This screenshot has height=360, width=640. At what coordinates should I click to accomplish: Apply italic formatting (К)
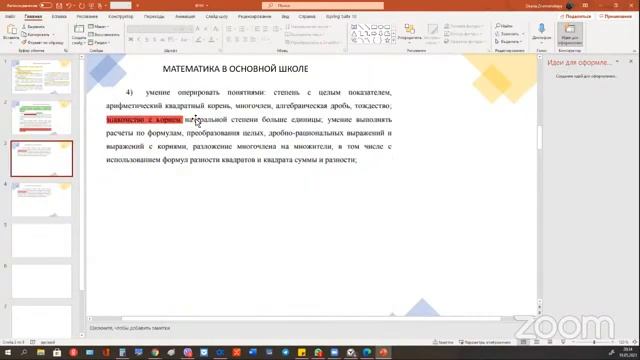coord(139,40)
